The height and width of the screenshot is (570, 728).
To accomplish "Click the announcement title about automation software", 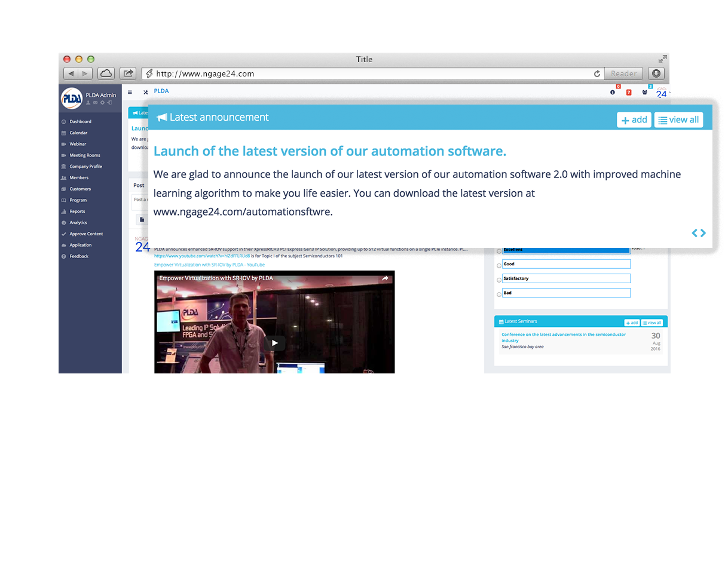I will coord(330,151).
